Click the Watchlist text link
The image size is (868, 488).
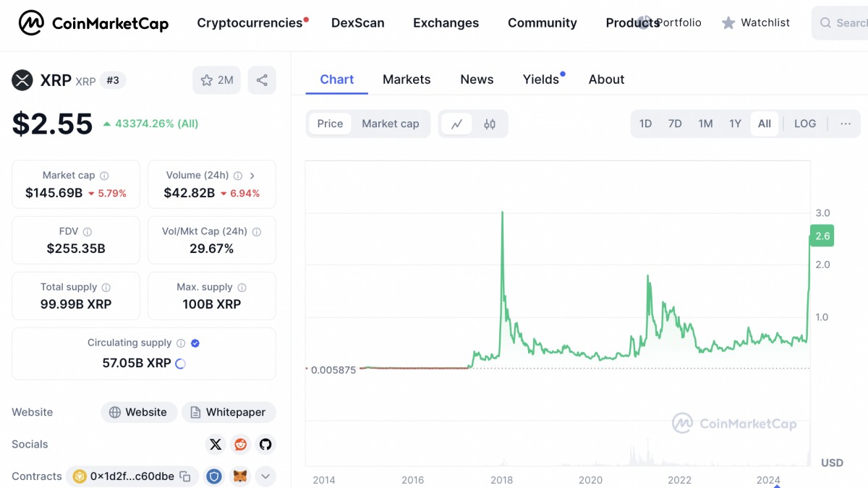pos(765,23)
